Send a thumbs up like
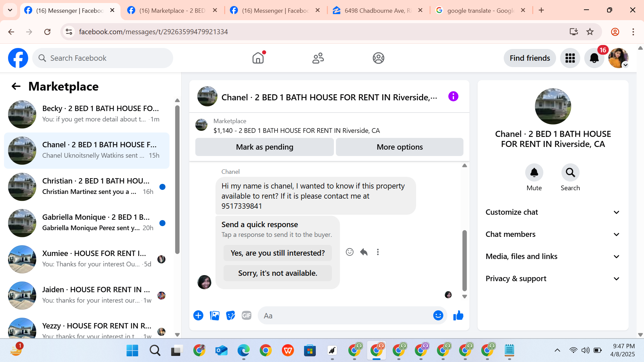The height and width of the screenshot is (362, 644). pos(458,315)
